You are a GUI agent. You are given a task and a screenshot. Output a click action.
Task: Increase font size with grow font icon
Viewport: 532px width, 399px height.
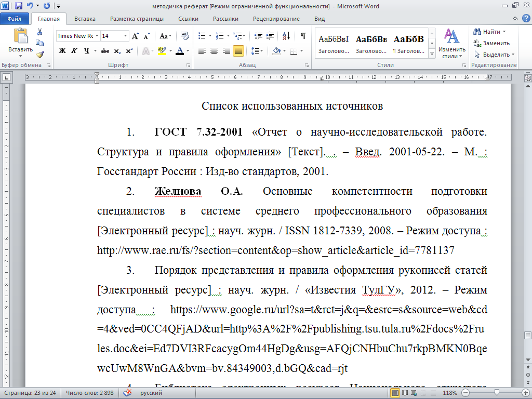136,36
